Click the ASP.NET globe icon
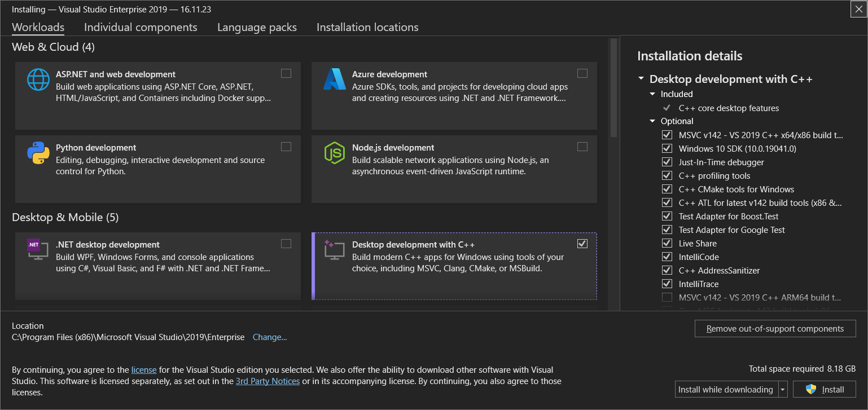This screenshot has width=868, height=410. 38,80
